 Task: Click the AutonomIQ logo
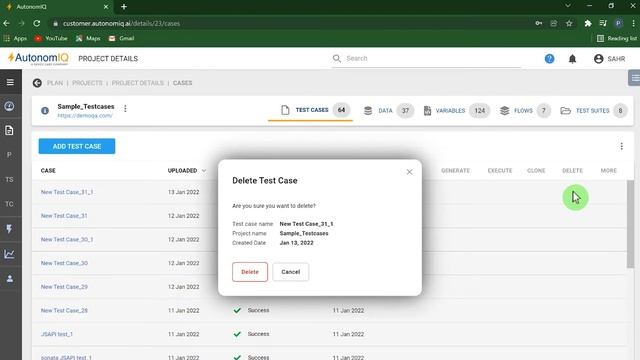pos(38,59)
